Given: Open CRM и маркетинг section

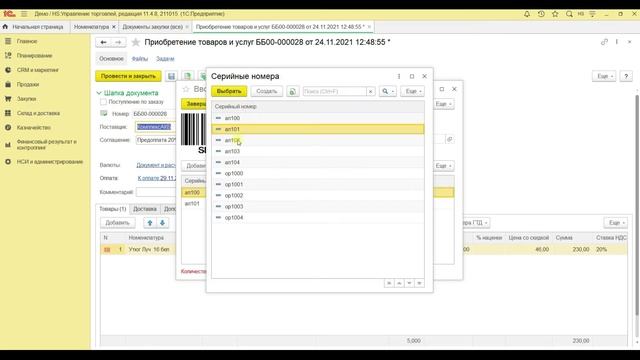Looking at the screenshot, I should (38, 70).
